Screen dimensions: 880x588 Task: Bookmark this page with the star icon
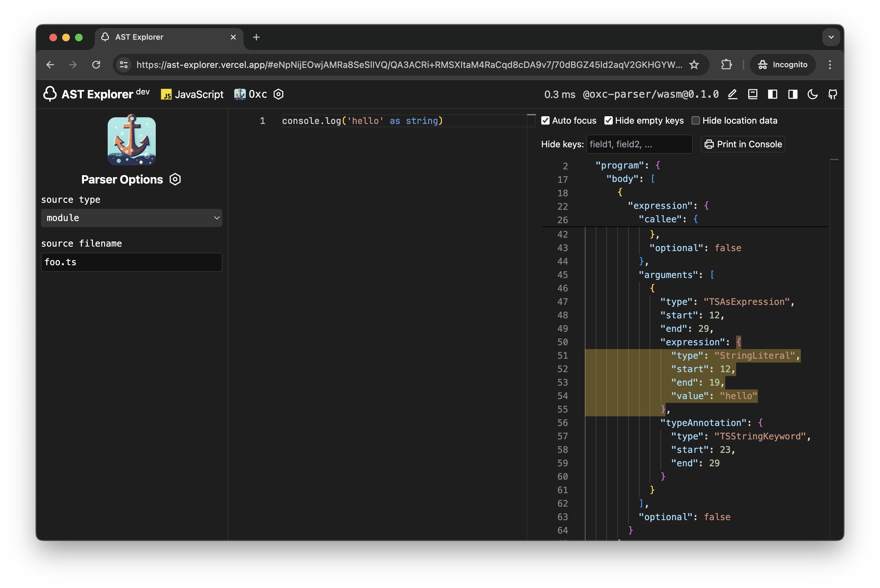(x=694, y=64)
